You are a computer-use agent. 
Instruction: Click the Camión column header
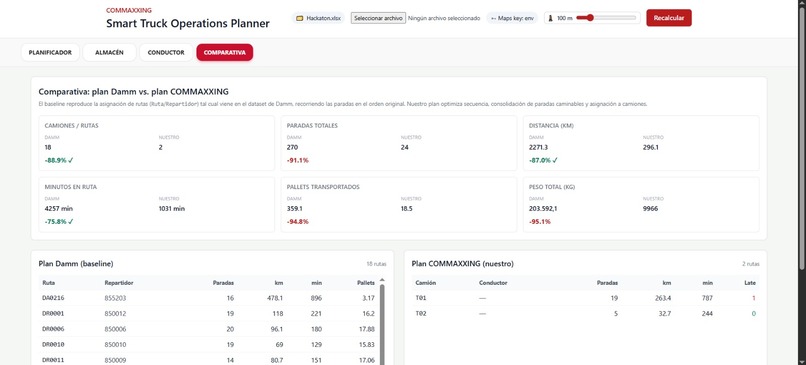click(425, 283)
